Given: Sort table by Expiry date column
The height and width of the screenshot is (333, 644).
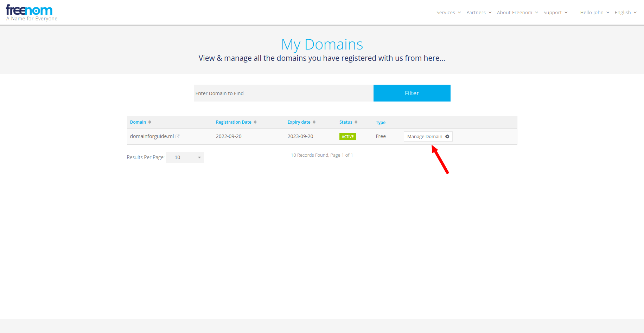Looking at the screenshot, I should (301, 122).
